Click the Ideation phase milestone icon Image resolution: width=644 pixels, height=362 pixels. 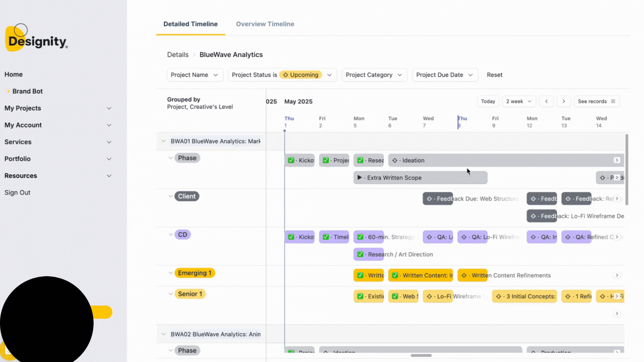tap(395, 161)
